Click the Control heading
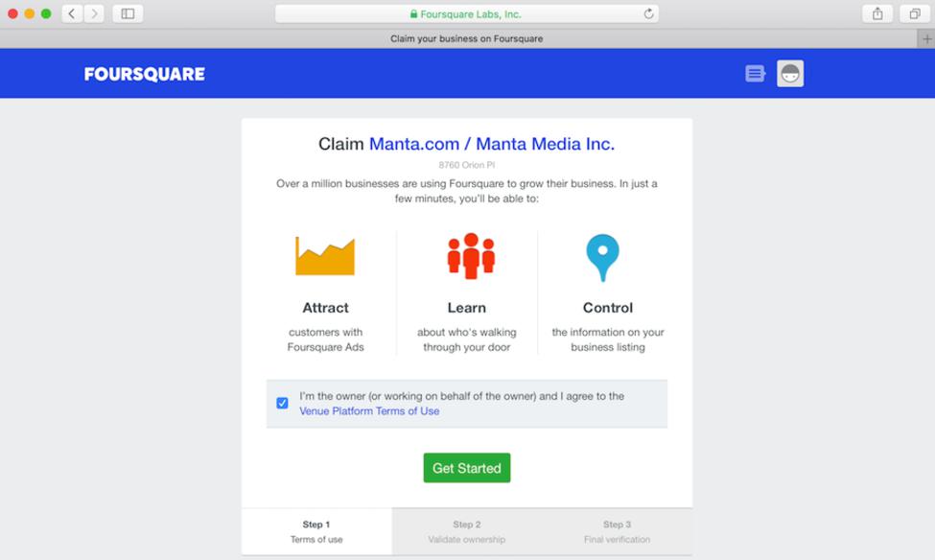The image size is (935, 560). point(608,308)
